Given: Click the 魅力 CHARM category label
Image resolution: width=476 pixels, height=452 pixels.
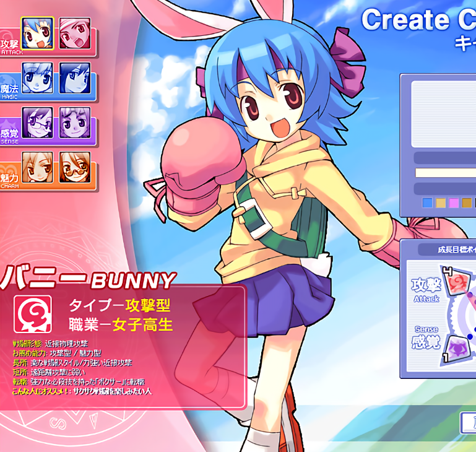Looking at the screenshot, I should [x=10, y=181].
